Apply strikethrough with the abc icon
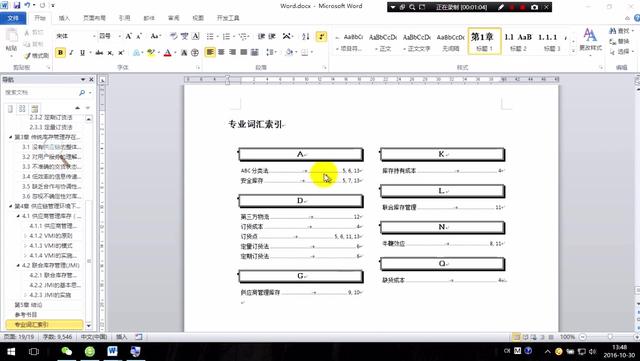Viewport: 640px width, 361px height. [x=99, y=53]
